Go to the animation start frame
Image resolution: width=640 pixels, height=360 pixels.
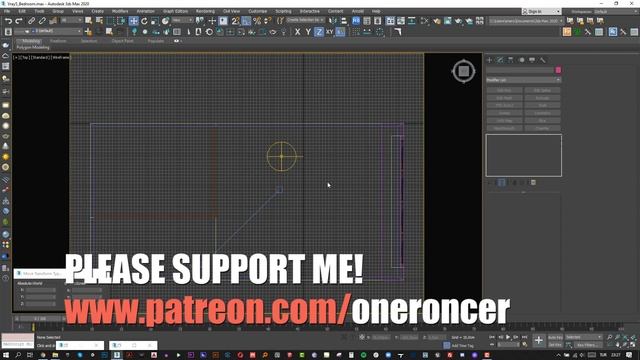492,337
